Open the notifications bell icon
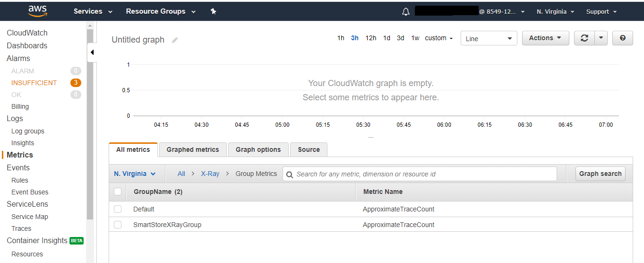Screen dimensions: 644x263 [406, 12]
